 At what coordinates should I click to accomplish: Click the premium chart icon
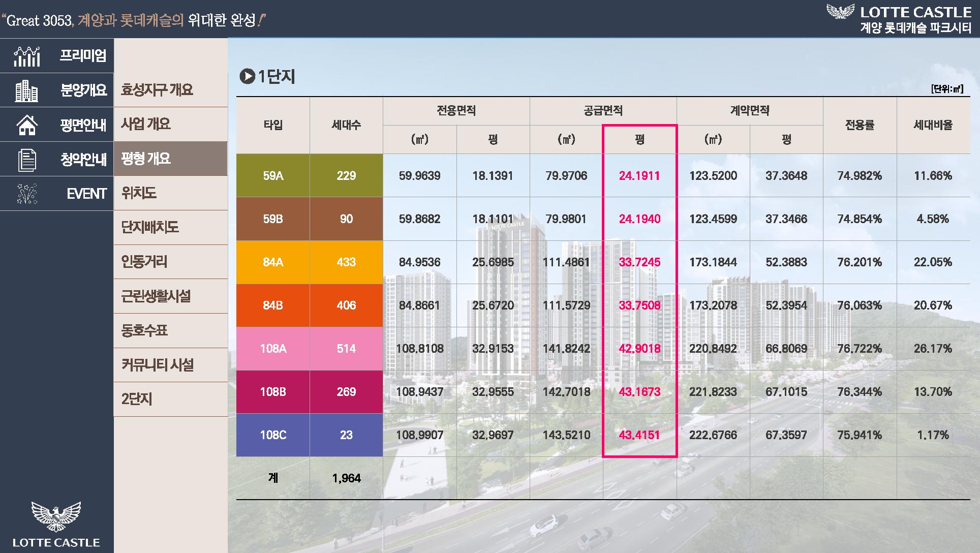click(x=27, y=56)
